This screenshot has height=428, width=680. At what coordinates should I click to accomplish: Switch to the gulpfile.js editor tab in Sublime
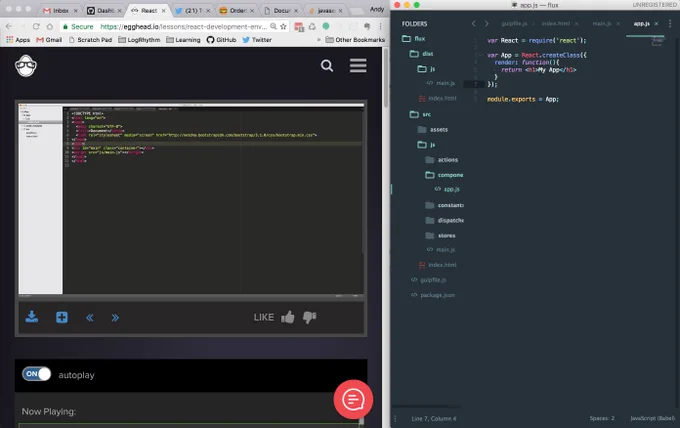coord(514,23)
